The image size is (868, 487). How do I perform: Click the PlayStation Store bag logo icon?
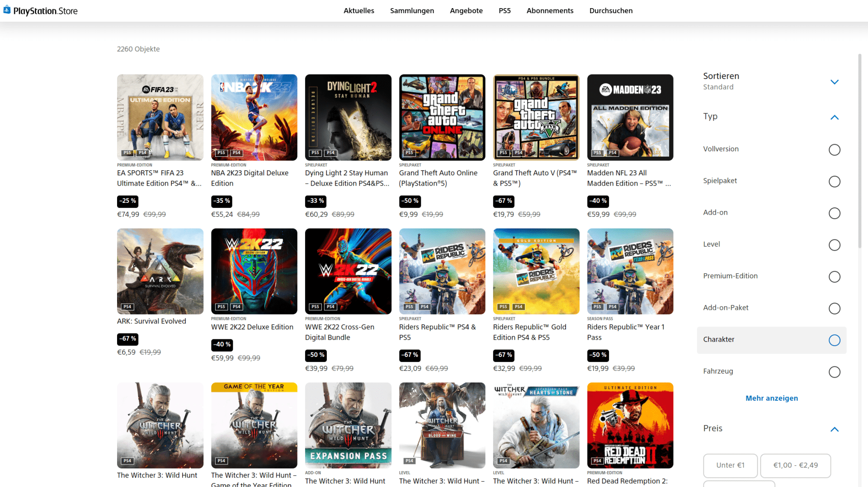[x=7, y=10]
